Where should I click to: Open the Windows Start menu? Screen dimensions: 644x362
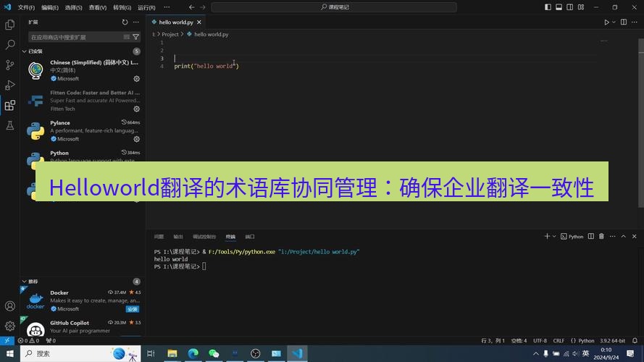10,353
